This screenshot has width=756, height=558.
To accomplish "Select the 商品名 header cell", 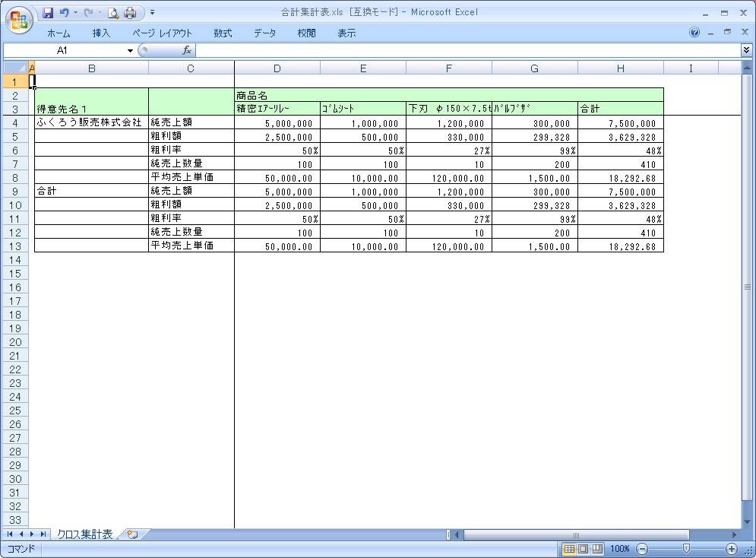I will point(449,95).
